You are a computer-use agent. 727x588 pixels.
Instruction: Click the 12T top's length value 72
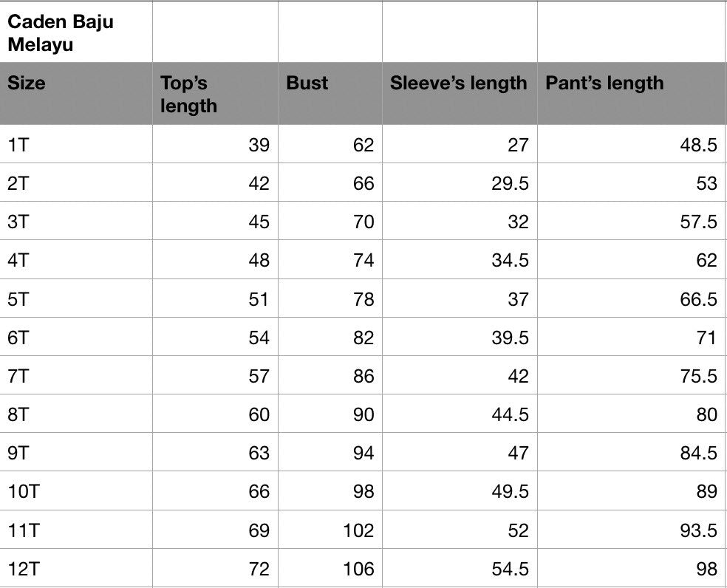(259, 569)
